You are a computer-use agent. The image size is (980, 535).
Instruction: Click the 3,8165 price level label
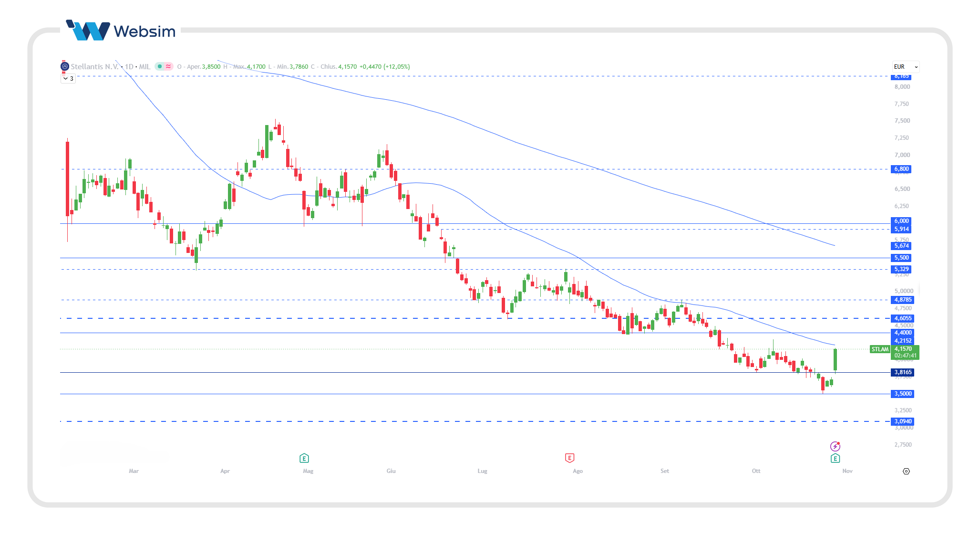click(903, 372)
